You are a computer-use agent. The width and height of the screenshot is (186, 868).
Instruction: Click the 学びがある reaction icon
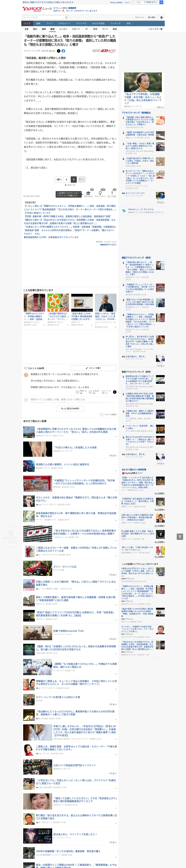point(89,193)
